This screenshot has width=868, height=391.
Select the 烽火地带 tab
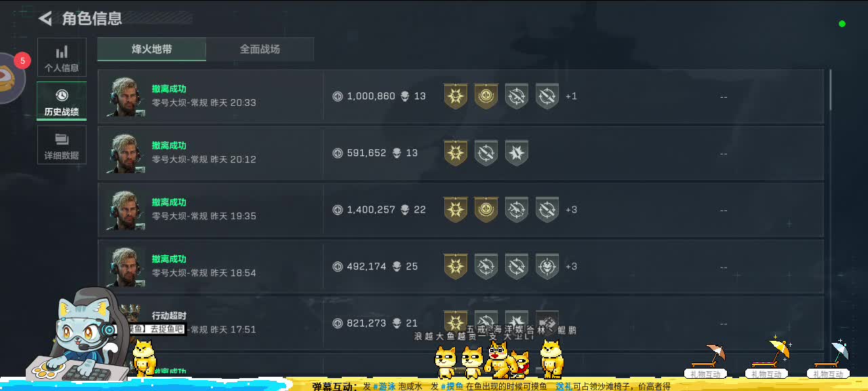[152, 50]
